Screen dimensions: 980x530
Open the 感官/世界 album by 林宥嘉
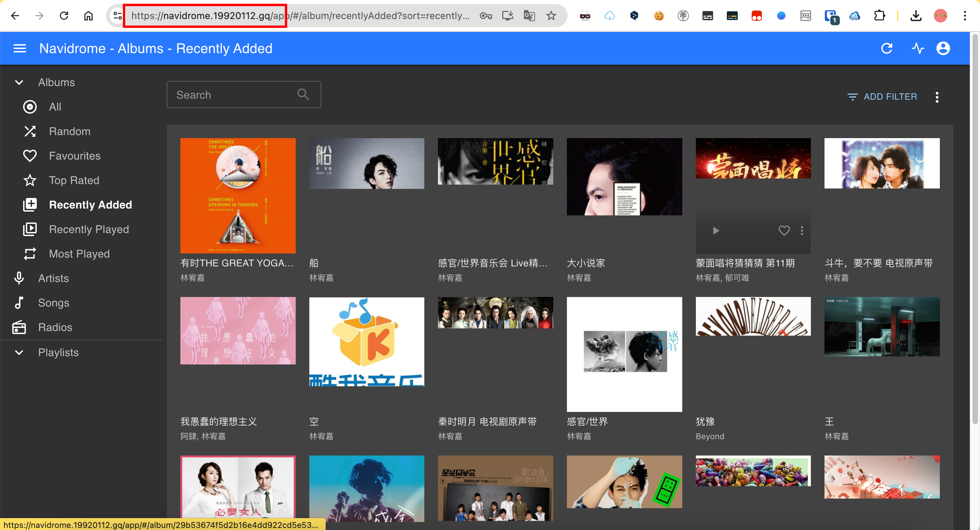(624, 354)
